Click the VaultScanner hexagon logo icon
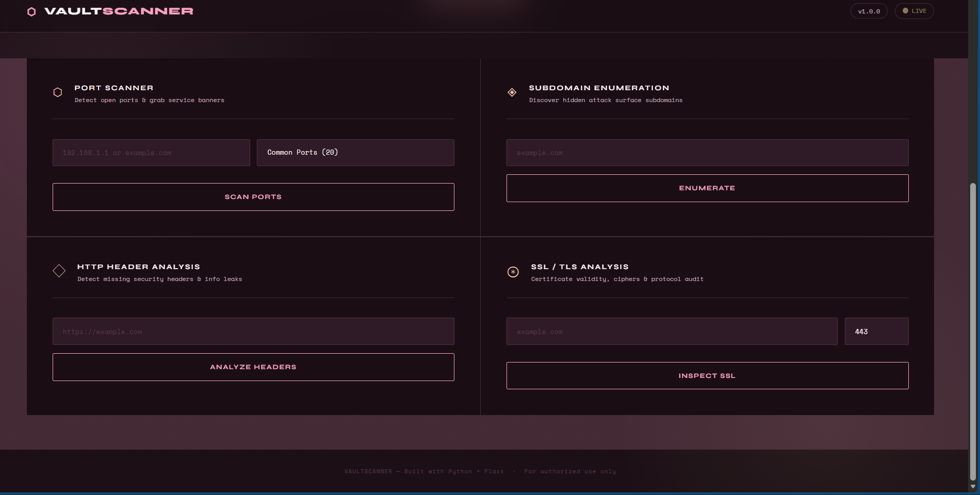 click(x=31, y=11)
